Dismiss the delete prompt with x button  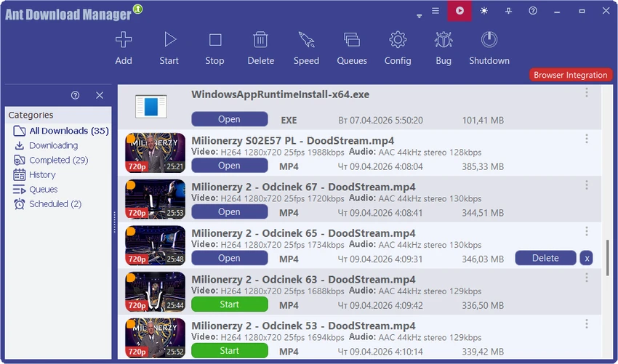click(x=587, y=259)
